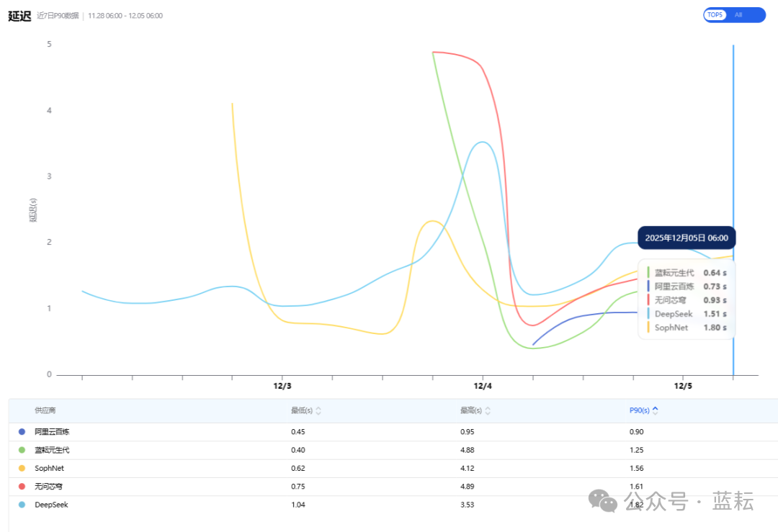The height and width of the screenshot is (532, 778).
Task: Click the 2025年12月05日 06:00 tooltip date label
Action: (x=686, y=238)
